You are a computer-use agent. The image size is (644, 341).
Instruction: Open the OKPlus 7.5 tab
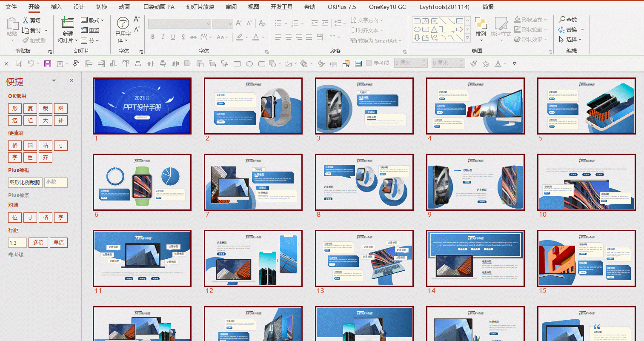click(342, 7)
